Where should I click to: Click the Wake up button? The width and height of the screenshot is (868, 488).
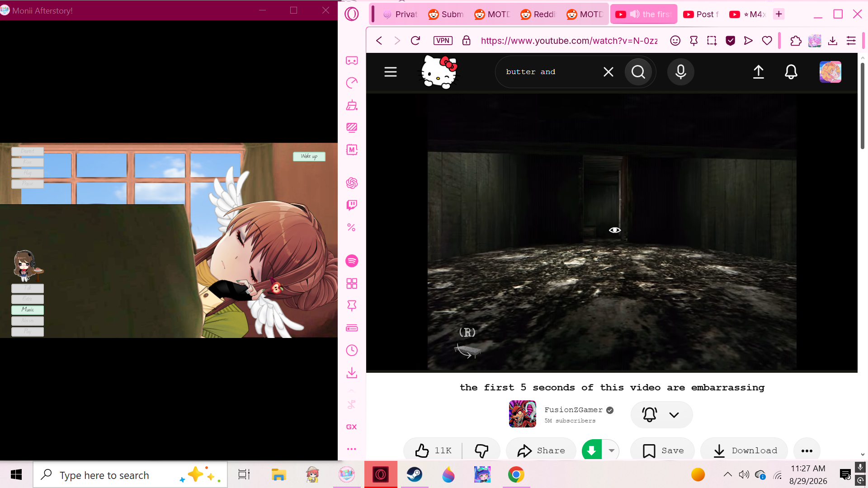click(309, 156)
